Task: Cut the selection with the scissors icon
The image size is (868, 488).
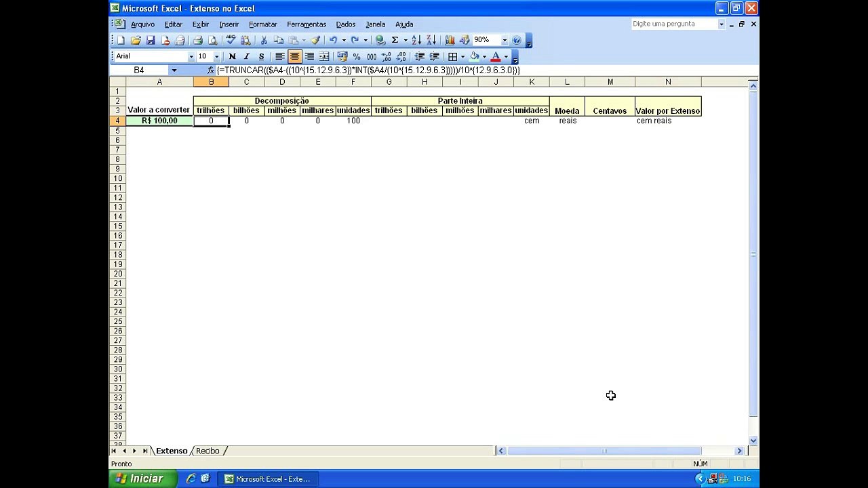Action: tap(263, 40)
